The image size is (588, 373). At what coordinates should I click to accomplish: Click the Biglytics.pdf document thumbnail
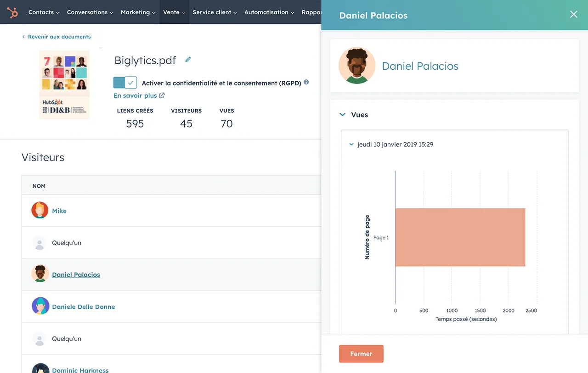click(x=64, y=85)
